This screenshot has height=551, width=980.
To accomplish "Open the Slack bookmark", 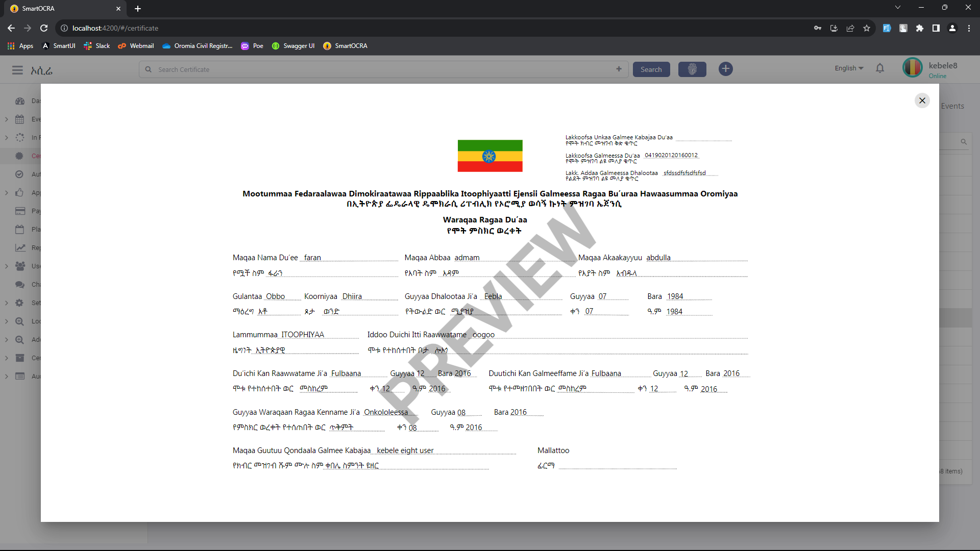I will coord(97,46).
